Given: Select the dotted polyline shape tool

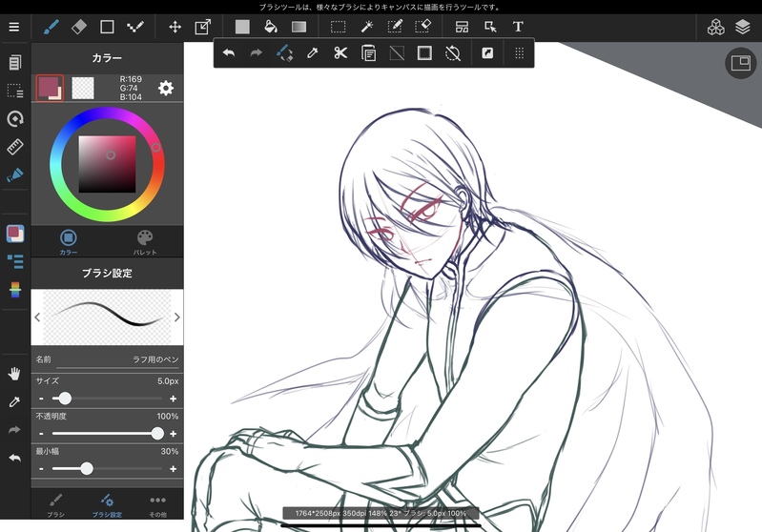Looking at the screenshot, I should (x=135, y=27).
